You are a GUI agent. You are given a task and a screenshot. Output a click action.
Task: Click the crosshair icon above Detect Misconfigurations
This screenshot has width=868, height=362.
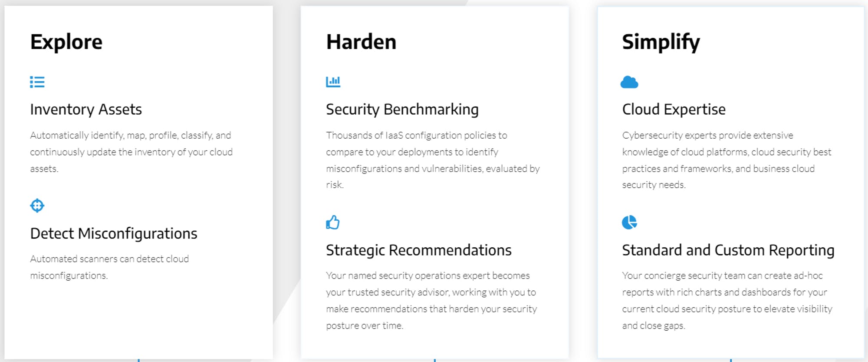(x=37, y=206)
